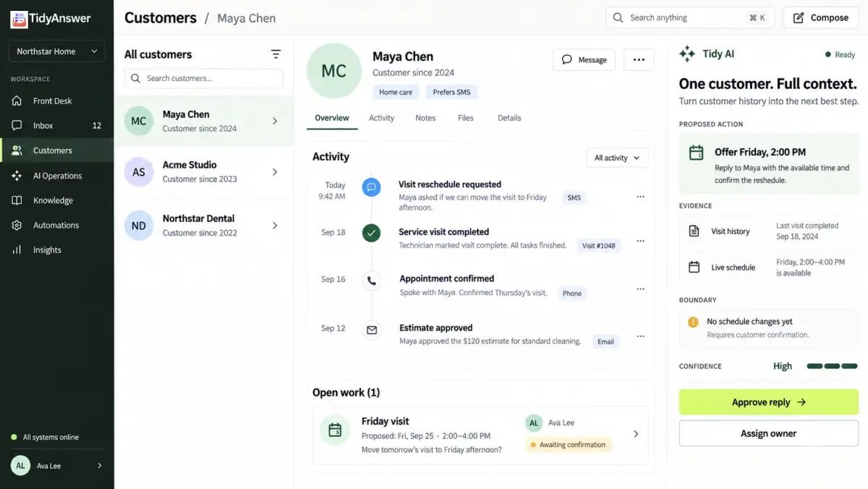Open more options for Estimate approved

(640, 336)
